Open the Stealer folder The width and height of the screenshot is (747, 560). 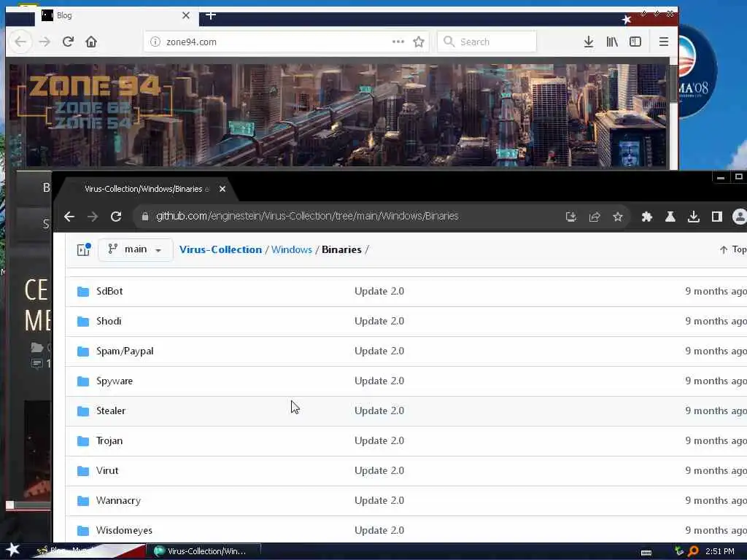point(111,411)
